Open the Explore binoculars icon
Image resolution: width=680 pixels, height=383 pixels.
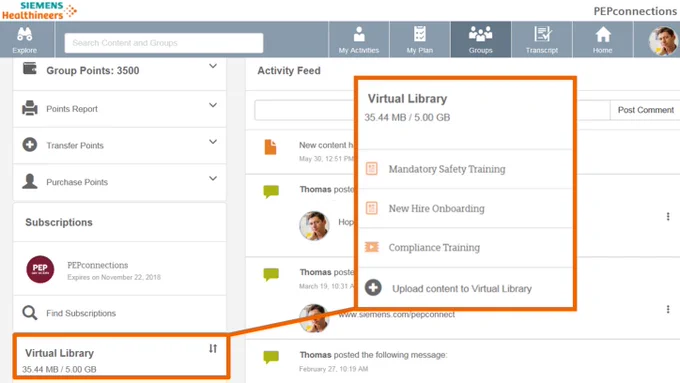[x=25, y=34]
